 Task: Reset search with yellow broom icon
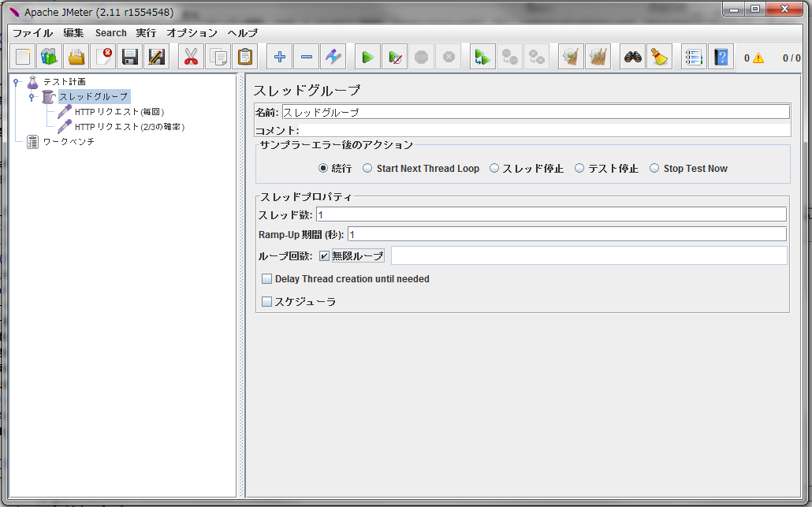pyautogui.click(x=660, y=57)
